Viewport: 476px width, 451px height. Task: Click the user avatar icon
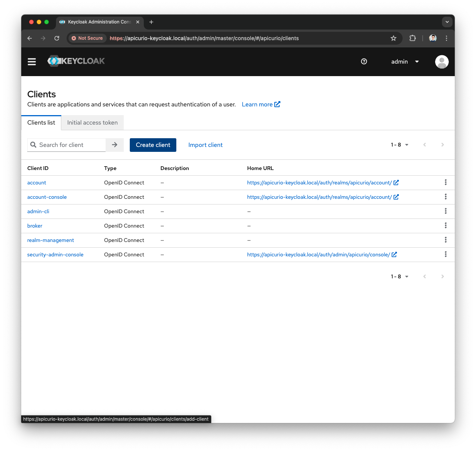pos(442,61)
